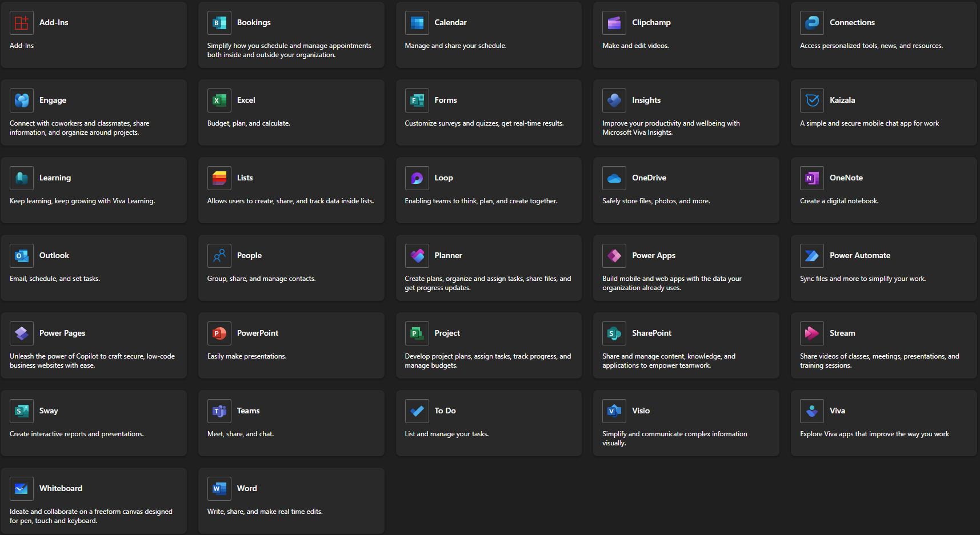Click the To Do title link
This screenshot has width=980, height=535.
pos(445,411)
